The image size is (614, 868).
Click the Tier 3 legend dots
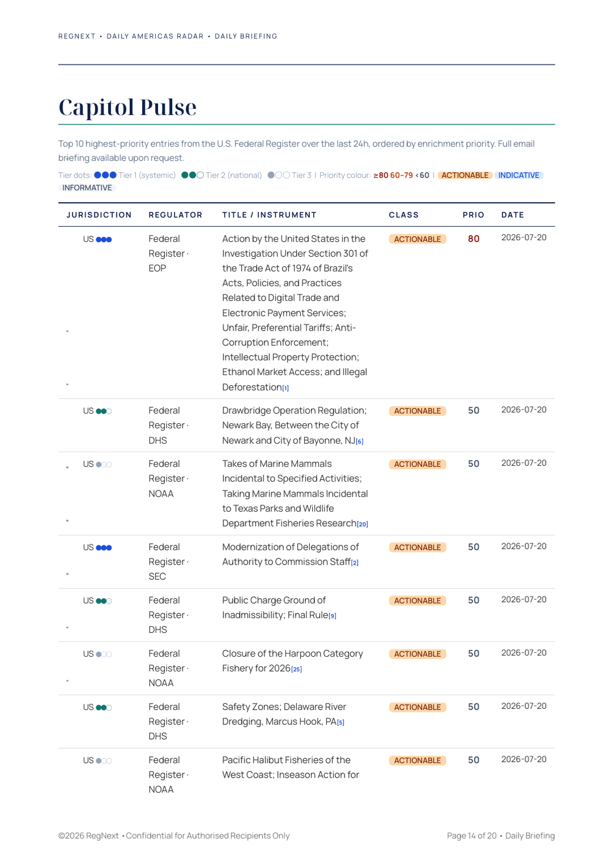click(x=279, y=175)
